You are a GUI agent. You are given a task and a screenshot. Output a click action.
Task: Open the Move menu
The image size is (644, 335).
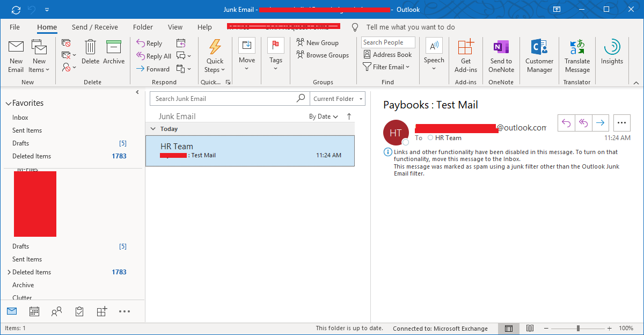[x=247, y=55]
